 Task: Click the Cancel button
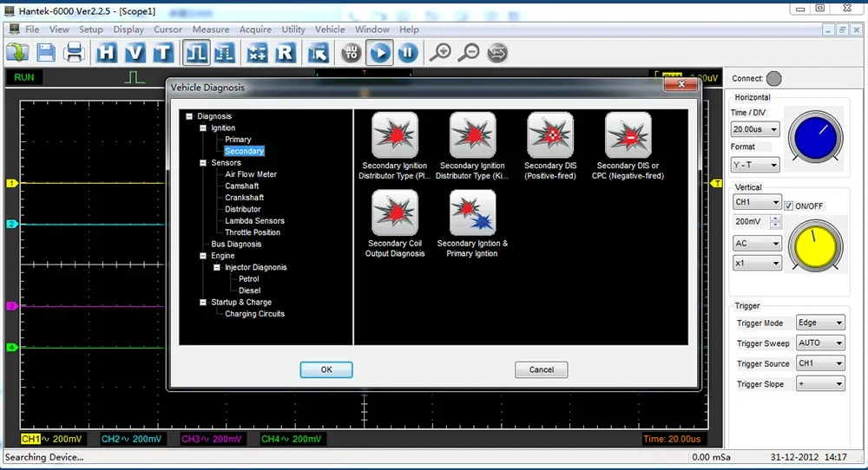click(x=541, y=369)
